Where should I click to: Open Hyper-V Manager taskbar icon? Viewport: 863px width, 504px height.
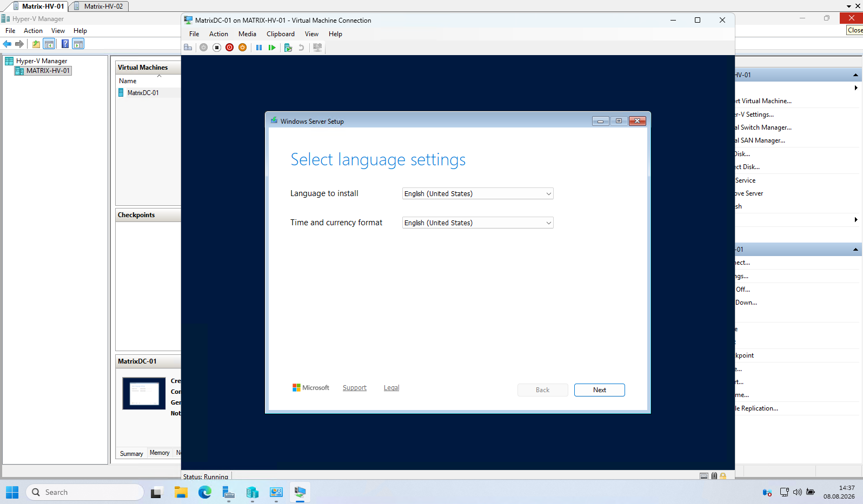(252, 492)
